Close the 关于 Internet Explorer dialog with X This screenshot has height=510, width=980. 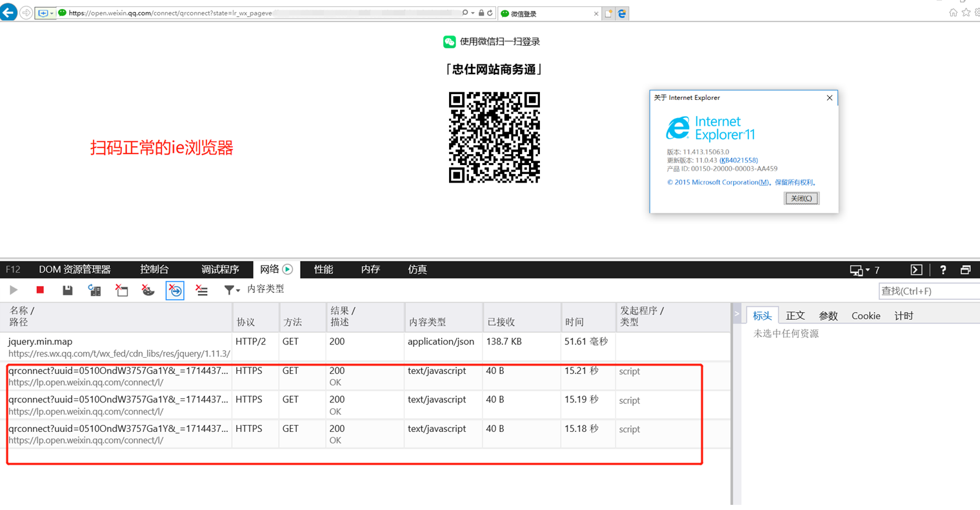point(829,98)
